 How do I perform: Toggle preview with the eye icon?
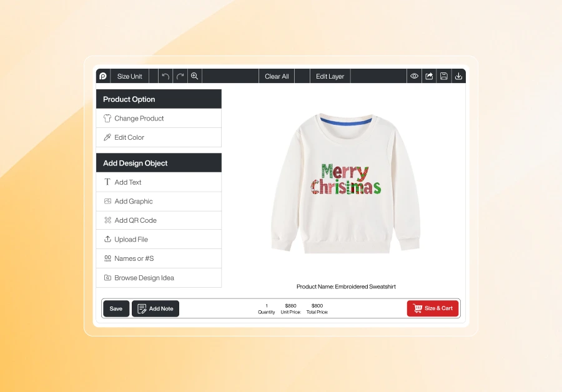click(415, 76)
